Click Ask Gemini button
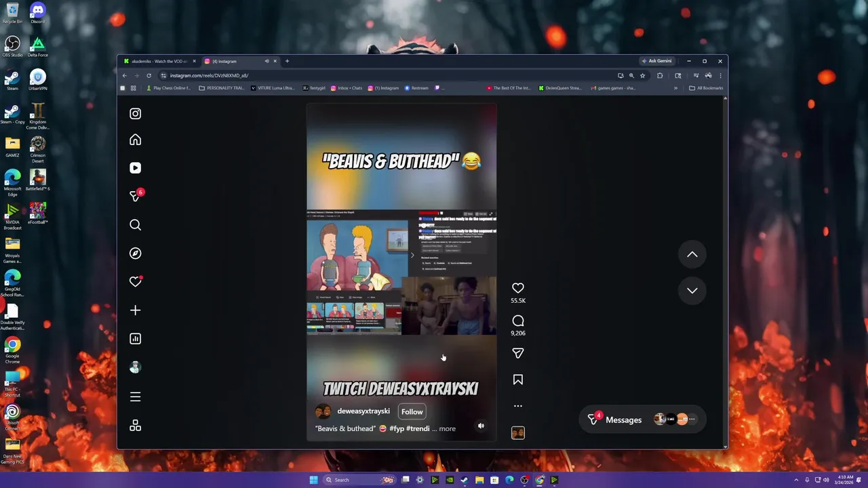This screenshot has width=868, height=488. pos(656,61)
